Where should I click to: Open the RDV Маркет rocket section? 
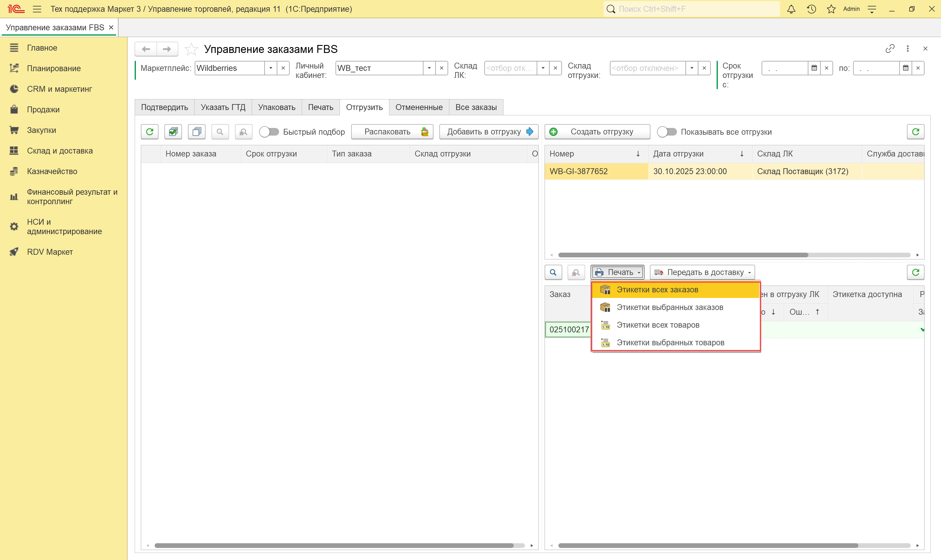point(49,252)
